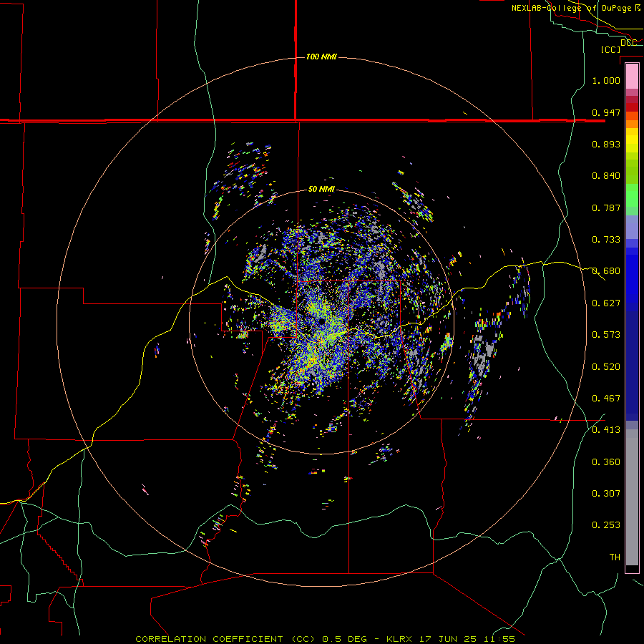Screen dimensions: 644x644
Task: Click the 0.680 scale value
Action: [x=606, y=271]
